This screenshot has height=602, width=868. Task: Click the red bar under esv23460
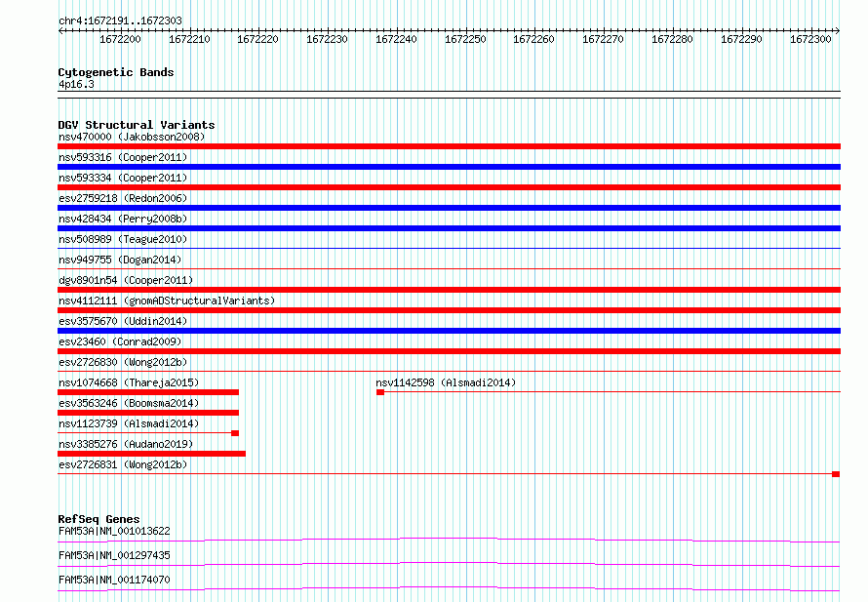pyautogui.click(x=449, y=351)
